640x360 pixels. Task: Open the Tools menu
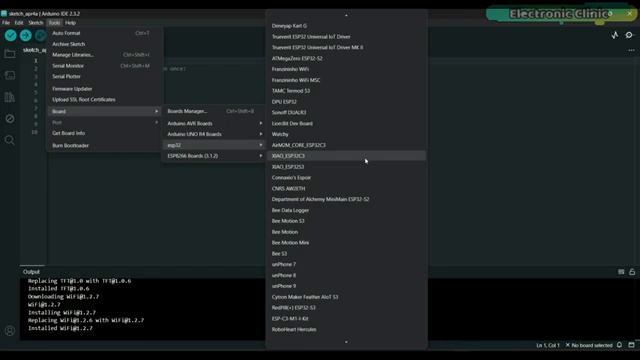coord(54,23)
